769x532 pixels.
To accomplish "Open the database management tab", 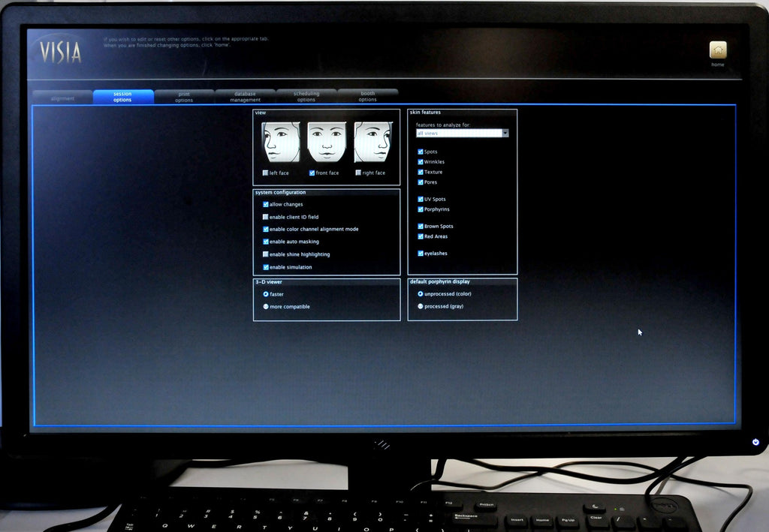I will (246, 96).
